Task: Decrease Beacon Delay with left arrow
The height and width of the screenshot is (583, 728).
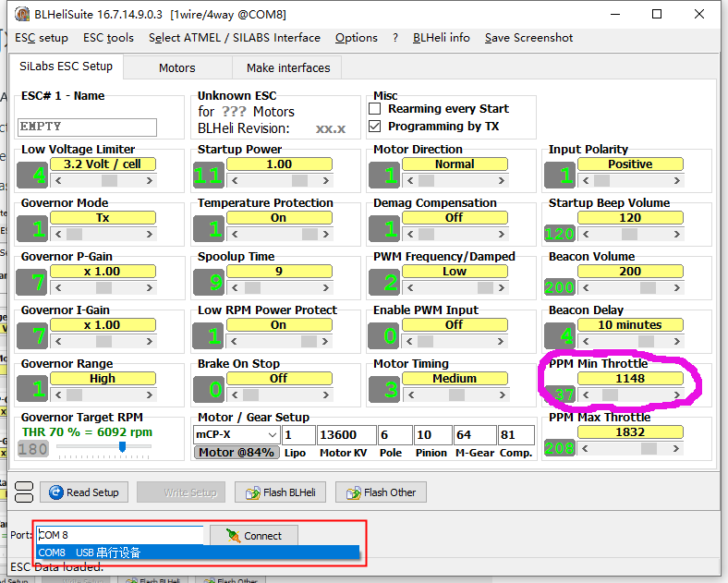Action: tap(586, 342)
